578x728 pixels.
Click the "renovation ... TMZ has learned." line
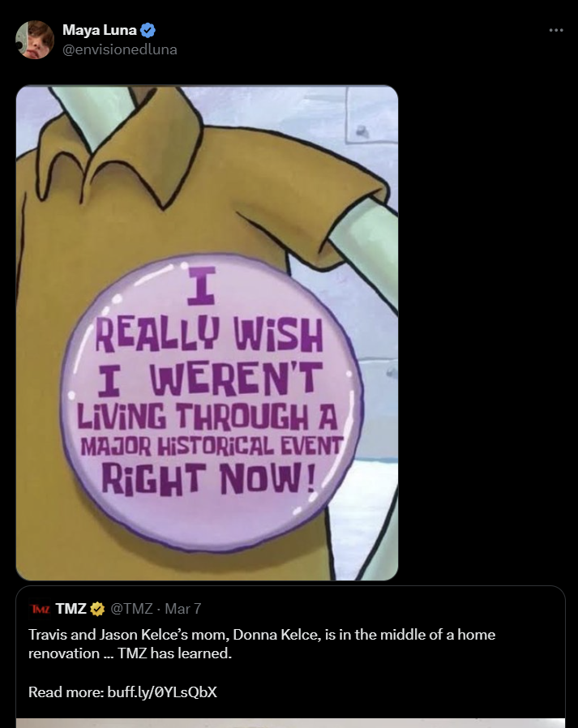point(130,653)
